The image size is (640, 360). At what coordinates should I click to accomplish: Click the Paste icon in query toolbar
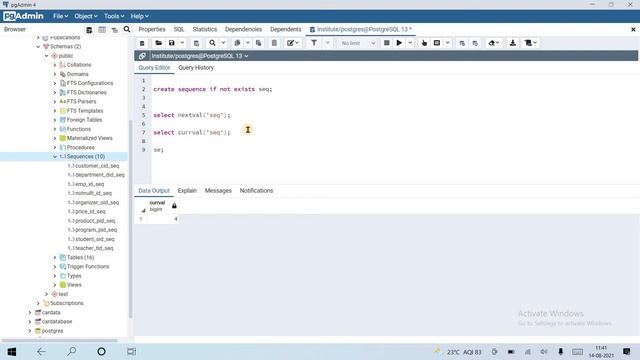pyautogui.click(x=258, y=43)
